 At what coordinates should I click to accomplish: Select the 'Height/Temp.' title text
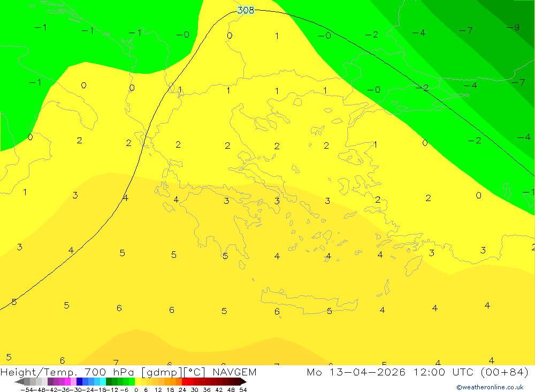39,372
